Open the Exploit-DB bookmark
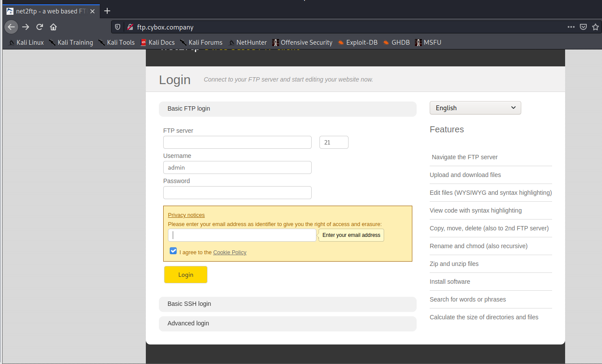 coord(357,43)
